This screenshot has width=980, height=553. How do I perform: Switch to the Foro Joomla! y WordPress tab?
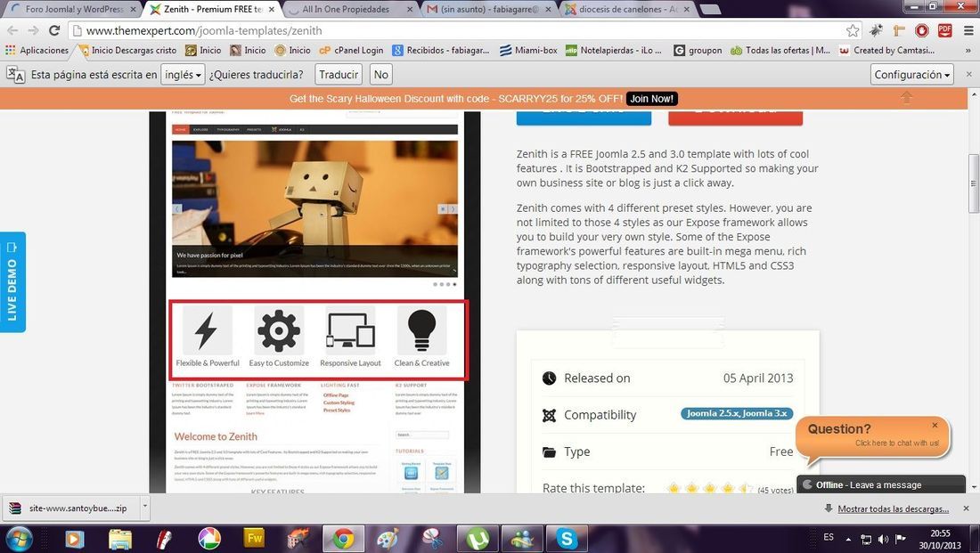pyautogui.click(x=74, y=10)
